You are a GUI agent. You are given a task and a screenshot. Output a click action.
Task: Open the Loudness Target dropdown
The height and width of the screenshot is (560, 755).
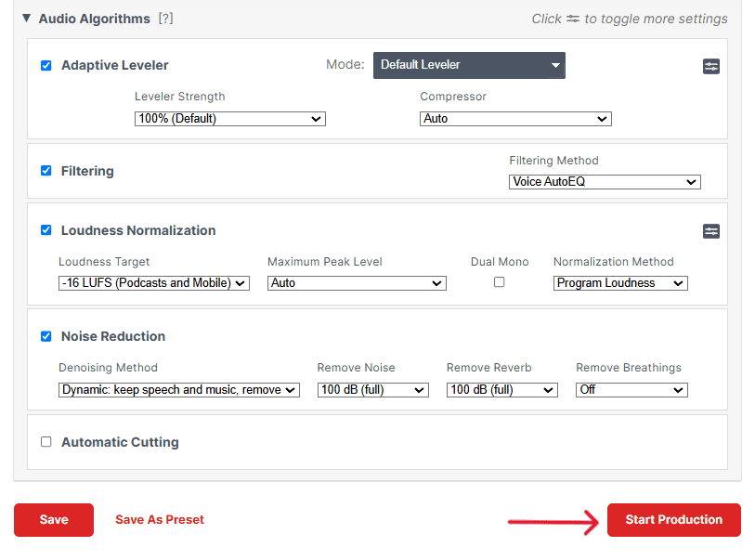[x=154, y=282]
